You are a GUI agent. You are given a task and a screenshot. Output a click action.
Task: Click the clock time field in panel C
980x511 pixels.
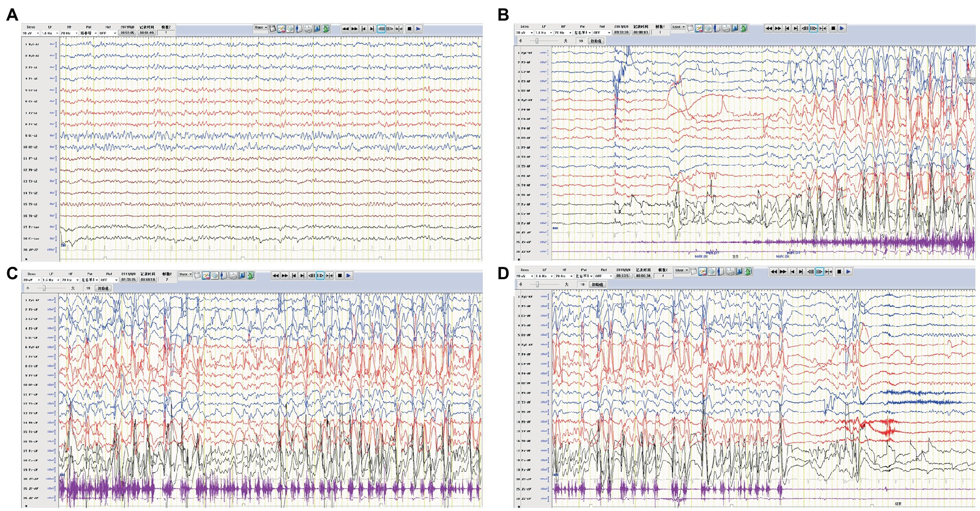click(x=129, y=280)
